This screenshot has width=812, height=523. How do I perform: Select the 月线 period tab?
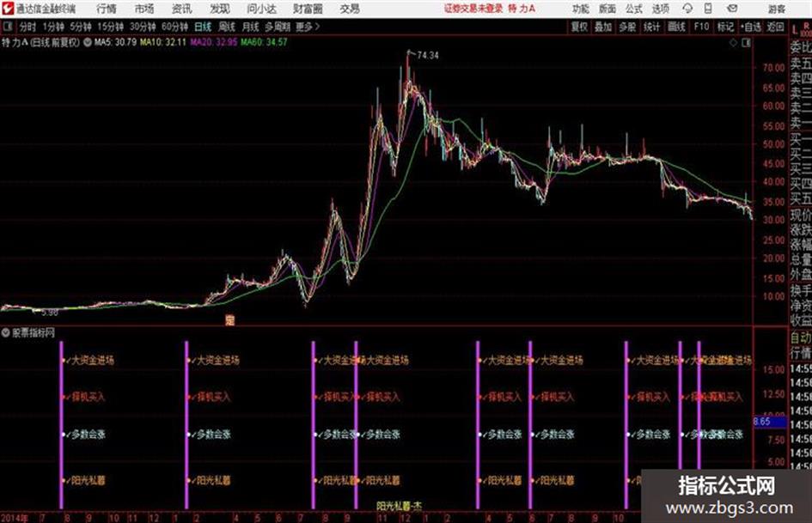tap(251, 27)
